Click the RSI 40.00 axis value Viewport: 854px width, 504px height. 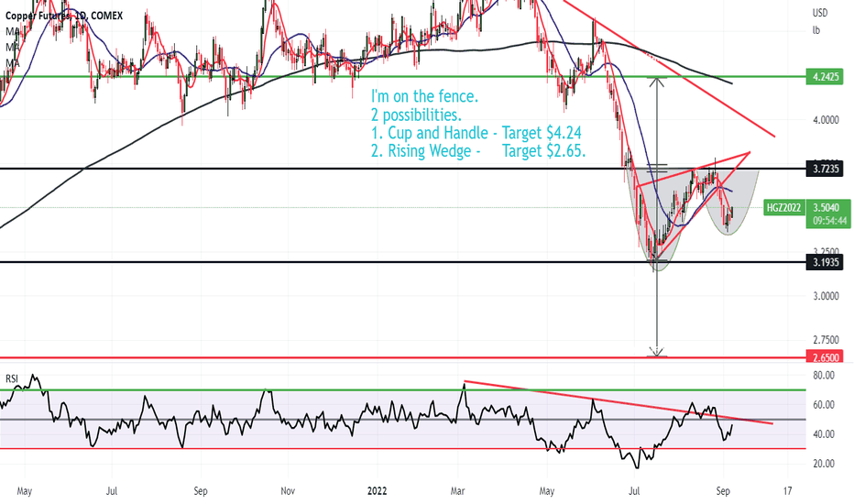[x=824, y=434]
